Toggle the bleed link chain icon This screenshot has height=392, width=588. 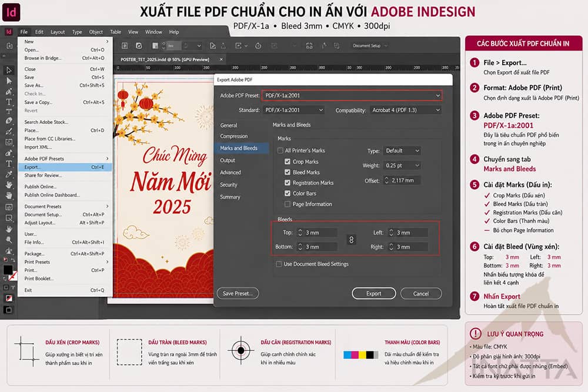tap(352, 240)
